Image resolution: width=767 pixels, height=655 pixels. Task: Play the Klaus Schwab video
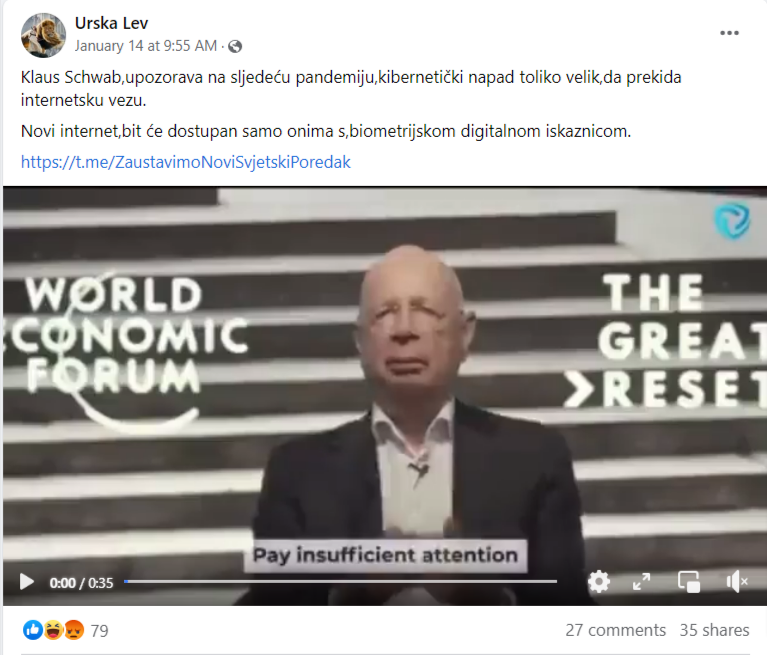tap(26, 582)
